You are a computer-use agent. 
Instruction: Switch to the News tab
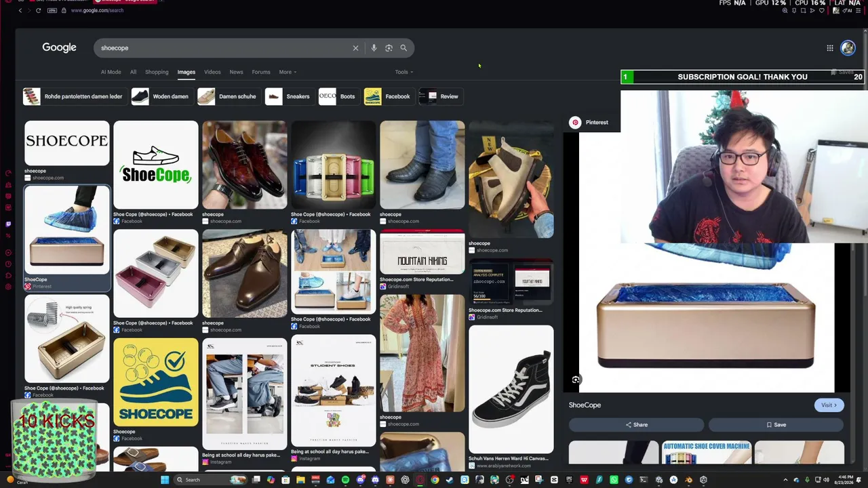(x=236, y=72)
